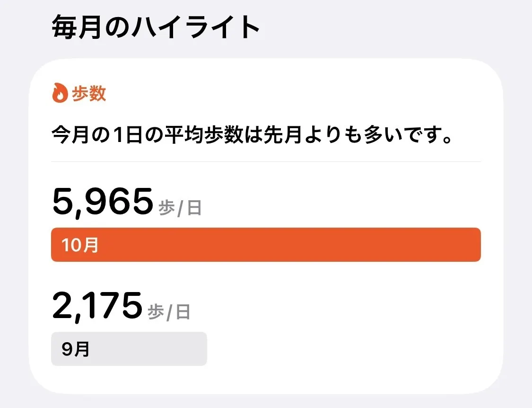Select the gray September bar
This screenshot has height=408, width=532.
[x=129, y=349]
